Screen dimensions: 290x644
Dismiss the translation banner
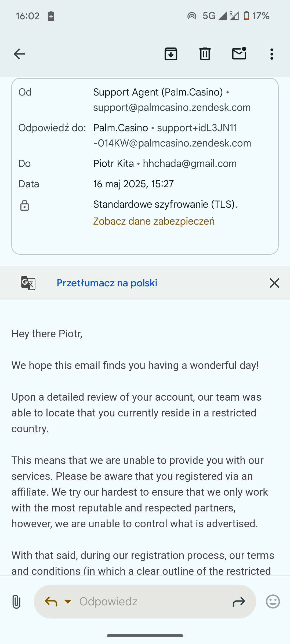click(x=274, y=283)
